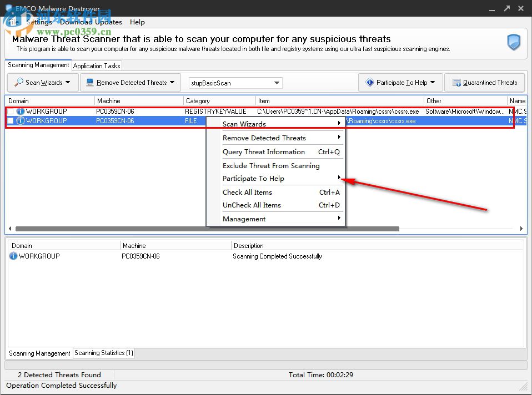Expand the Management submenu arrow
Image resolution: width=532 pixels, height=395 pixels.
click(x=339, y=219)
